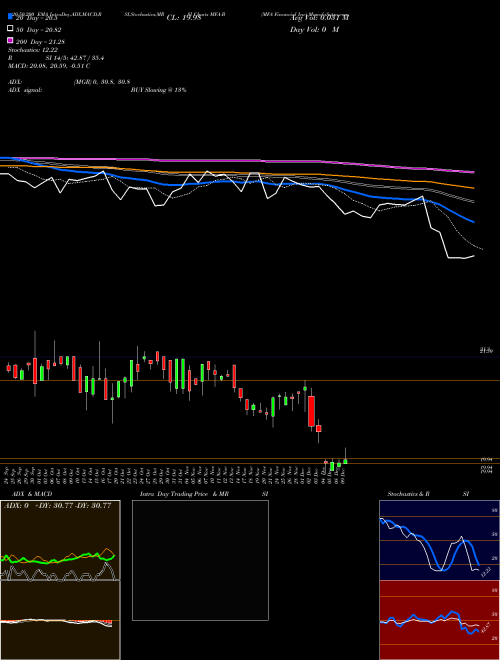This screenshot has width=500, height=660.
Task: Open the empty intraday trading price panel
Action: click(200, 560)
